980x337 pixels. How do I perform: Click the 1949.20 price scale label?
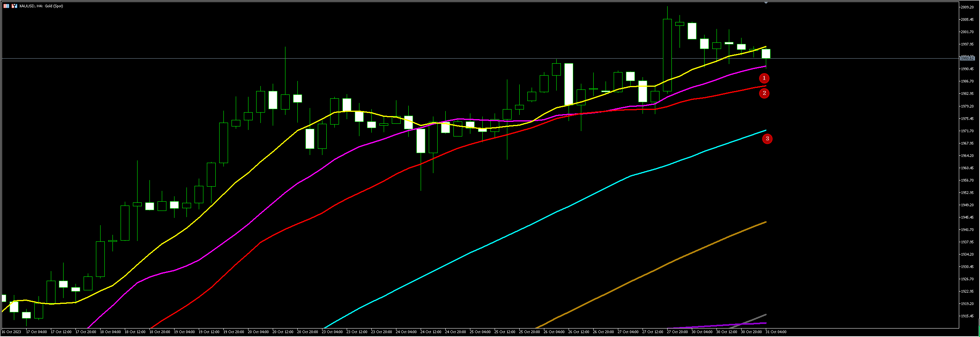pyautogui.click(x=967, y=205)
